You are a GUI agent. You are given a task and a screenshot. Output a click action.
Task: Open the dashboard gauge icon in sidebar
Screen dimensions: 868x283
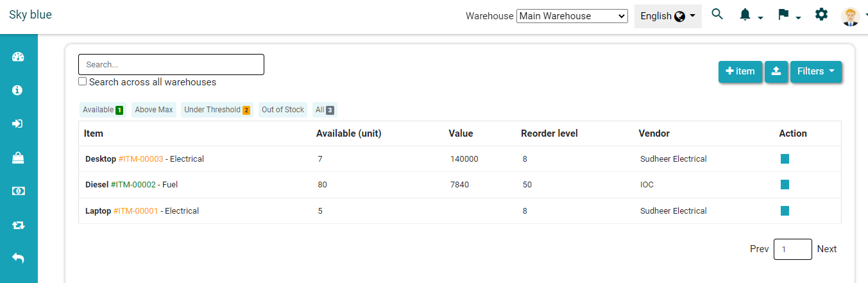(18, 56)
